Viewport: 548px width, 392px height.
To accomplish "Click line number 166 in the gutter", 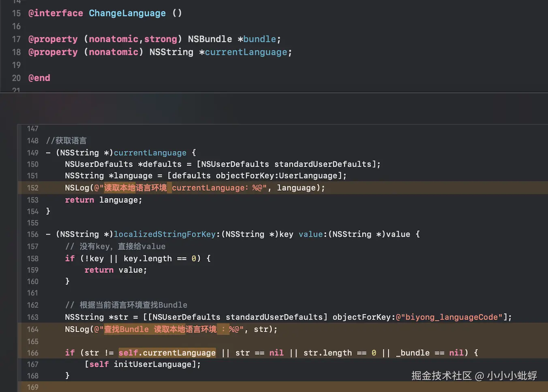I will (x=33, y=353).
